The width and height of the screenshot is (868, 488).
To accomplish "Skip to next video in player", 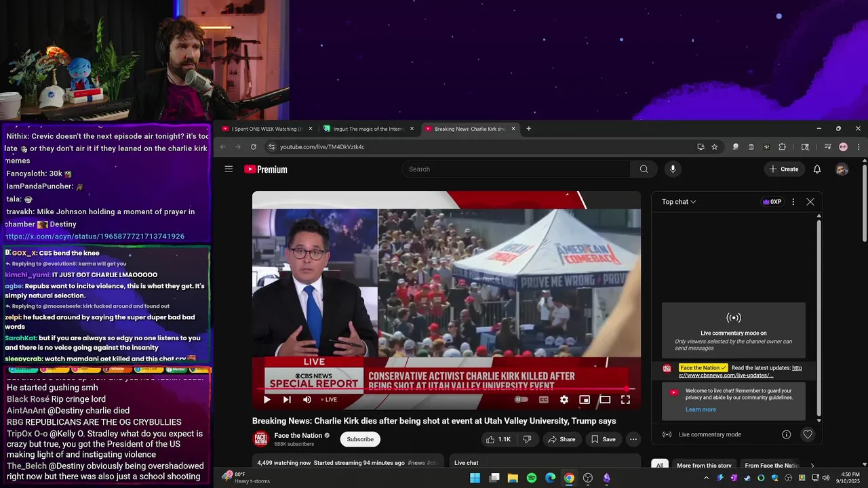I will point(287,400).
